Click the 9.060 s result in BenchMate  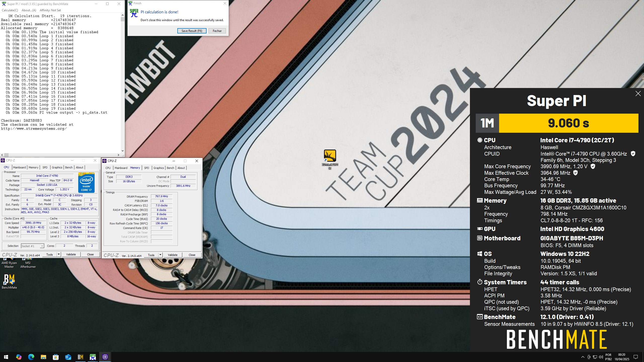coord(569,123)
